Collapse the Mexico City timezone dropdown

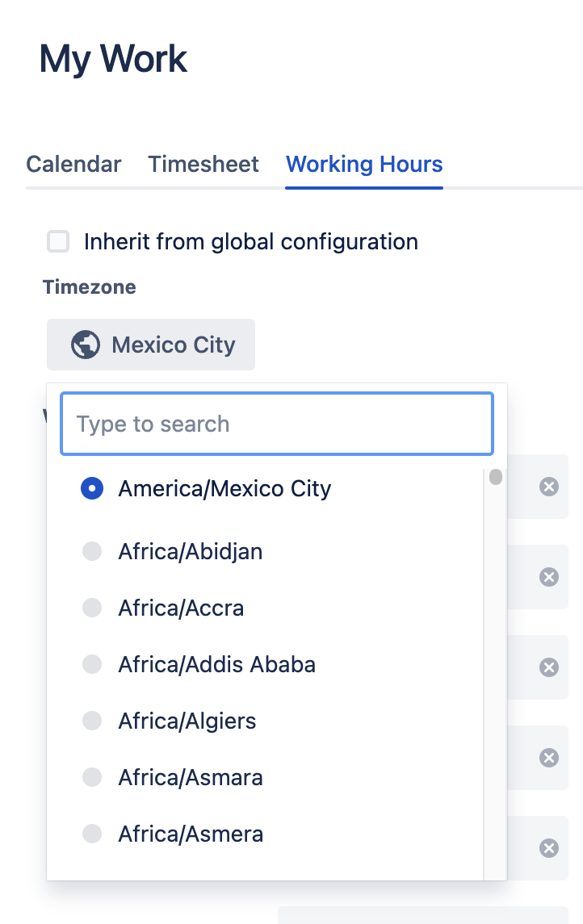(151, 345)
